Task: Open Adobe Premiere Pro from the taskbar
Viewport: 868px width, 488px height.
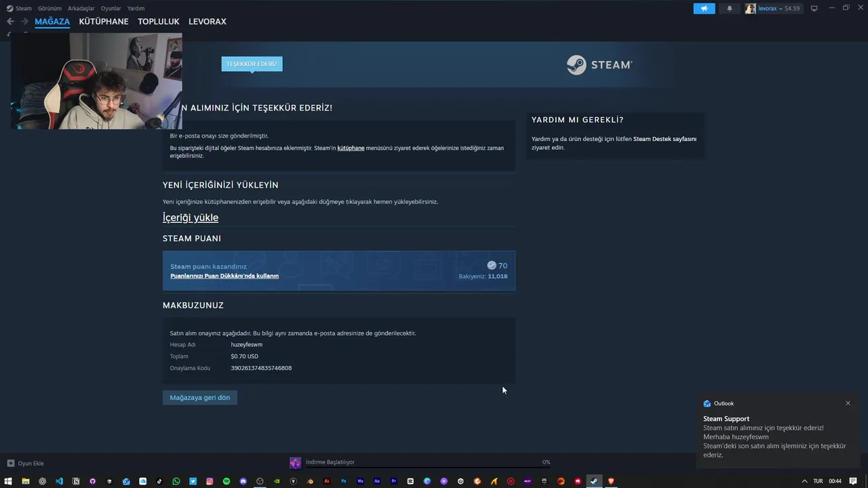Action: (x=394, y=481)
